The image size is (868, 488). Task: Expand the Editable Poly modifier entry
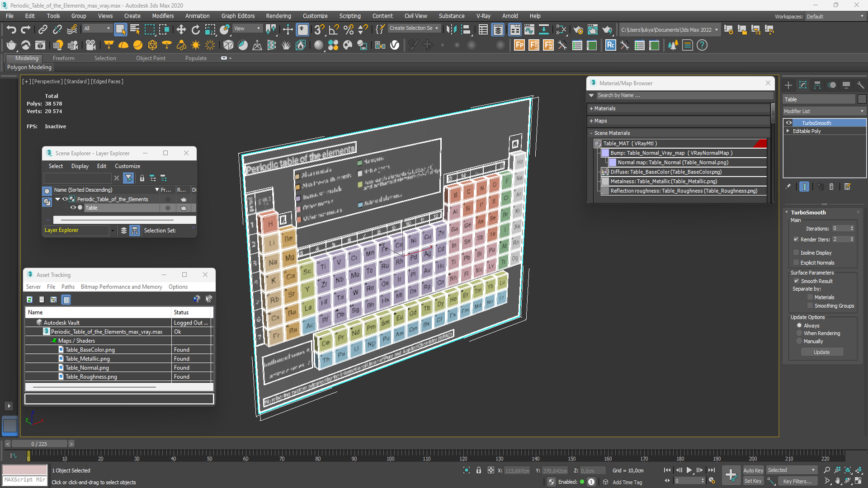(x=788, y=131)
